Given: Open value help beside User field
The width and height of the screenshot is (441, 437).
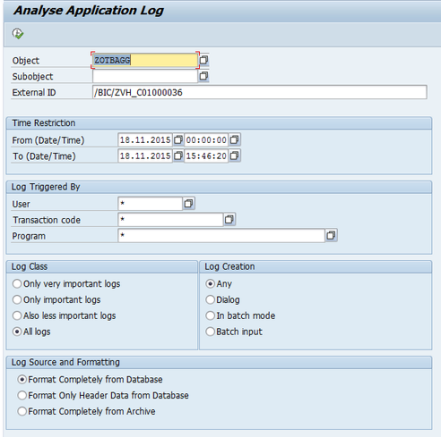Looking at the screenshot, I should click(189, 203).
